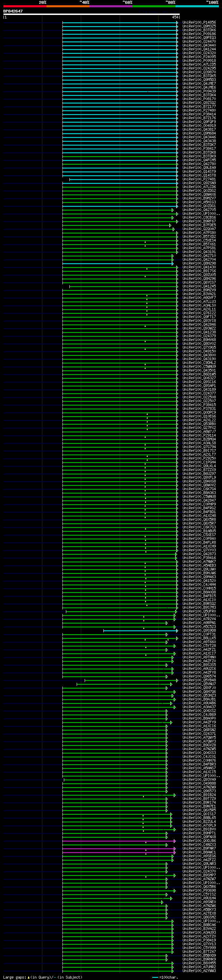The height and width of the screenshot is (980, 222).
Task: Open hit UniRef100_B3TDK6
Action: pyautogui.click(x=199, y=30)
